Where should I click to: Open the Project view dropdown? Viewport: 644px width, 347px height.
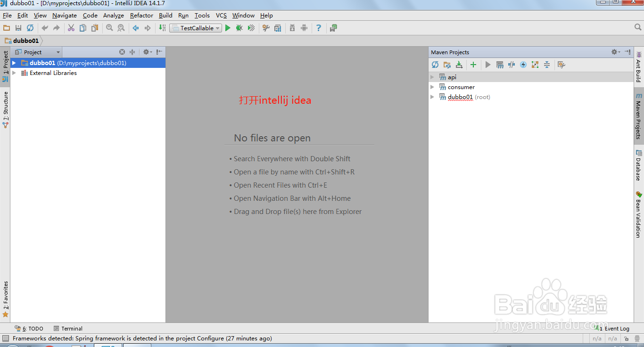coord(38,52)
